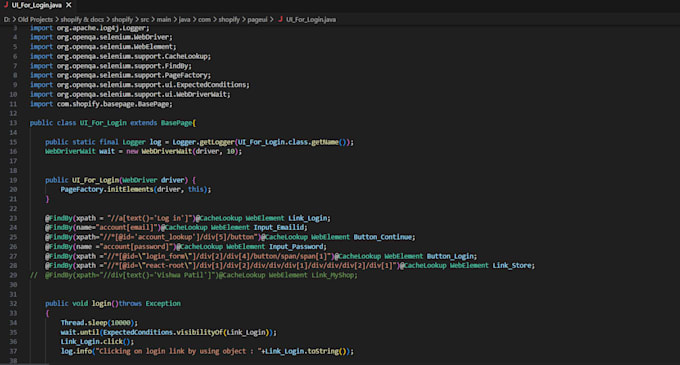680x365 pixels.
Task: Click the 'Button_Continue' field name
Action: click(383, 237)
